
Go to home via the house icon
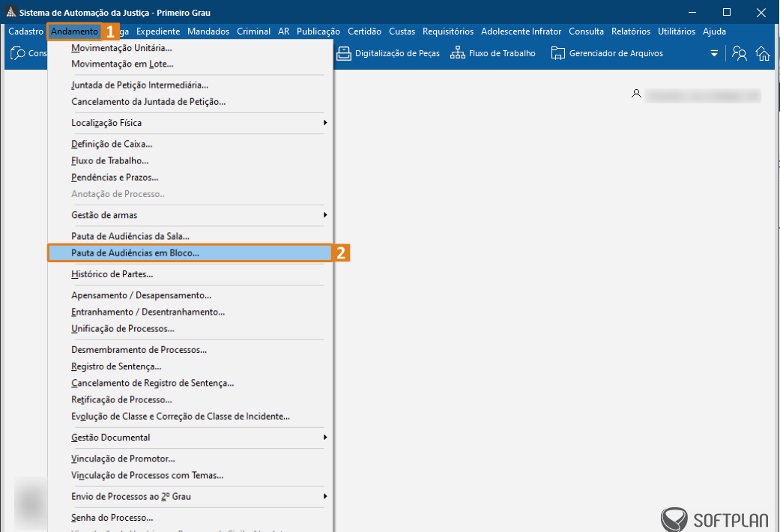pyautogui.click(x=763, y=53)
